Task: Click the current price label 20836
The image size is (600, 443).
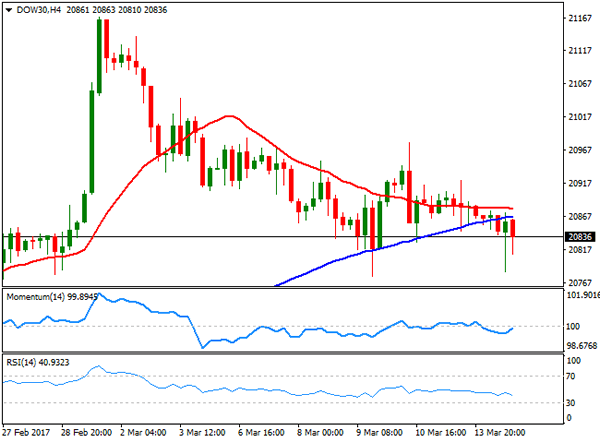Action: point(580,237)
